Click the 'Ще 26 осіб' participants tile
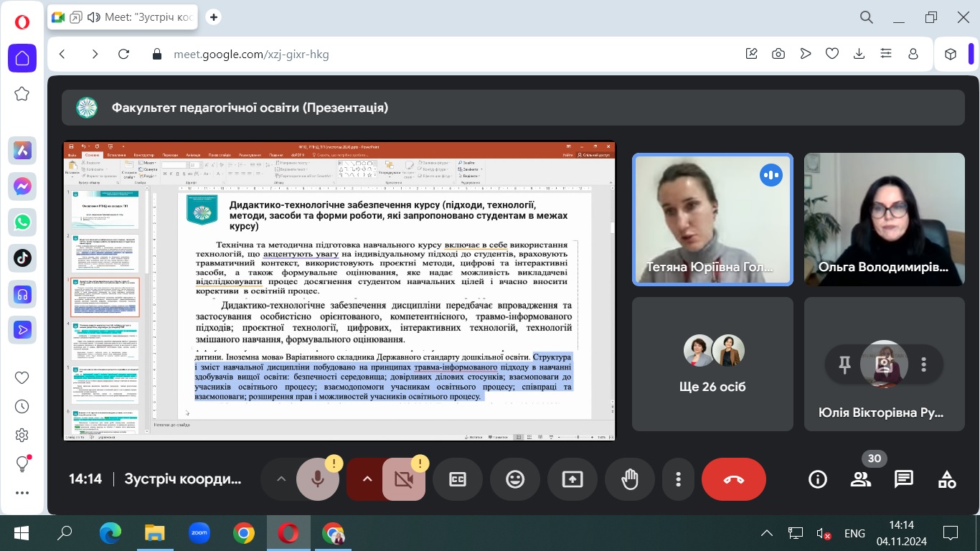This screenshot has width=980, height=551. [x=712, y=364]
